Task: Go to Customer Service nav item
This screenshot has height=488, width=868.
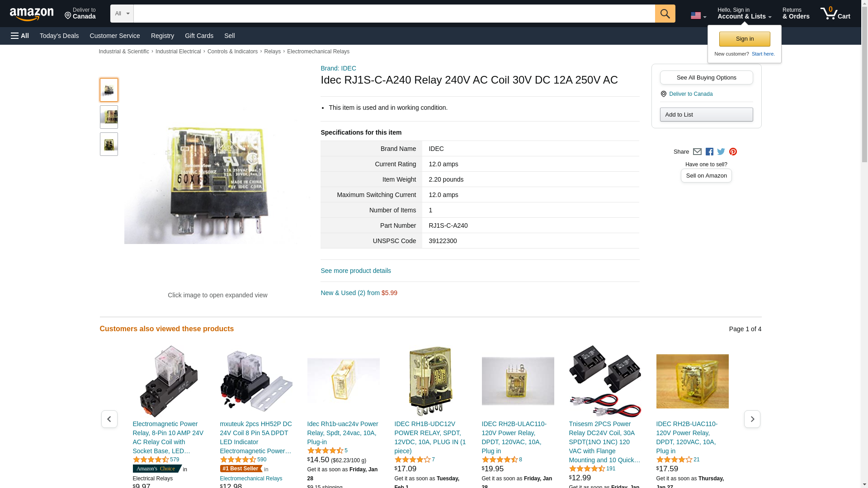Action: click(x=115, y=36)
